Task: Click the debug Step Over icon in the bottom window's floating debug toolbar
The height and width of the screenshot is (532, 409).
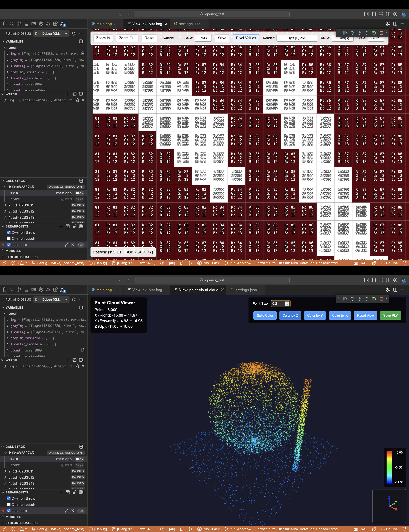Action: (352, 299)
